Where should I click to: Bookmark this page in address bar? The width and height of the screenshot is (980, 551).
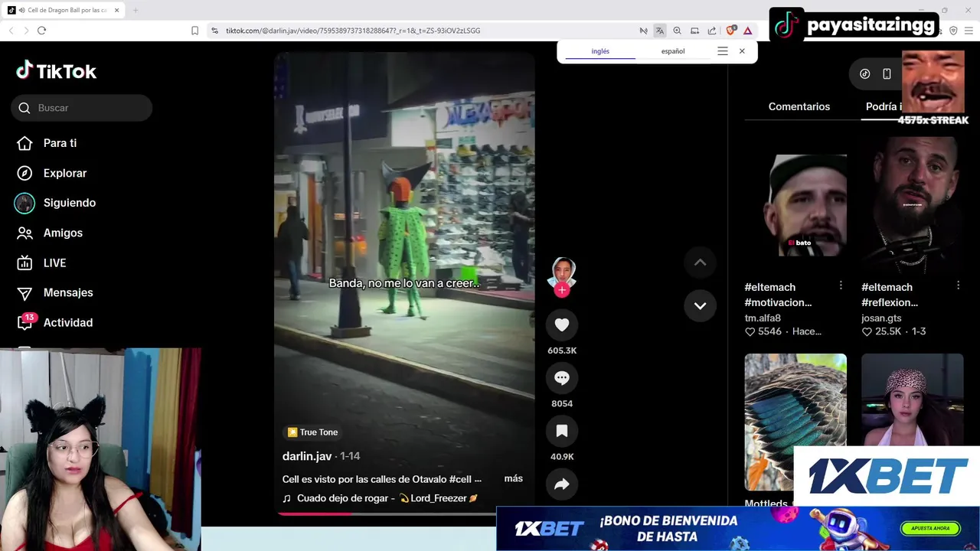[194, 31]
